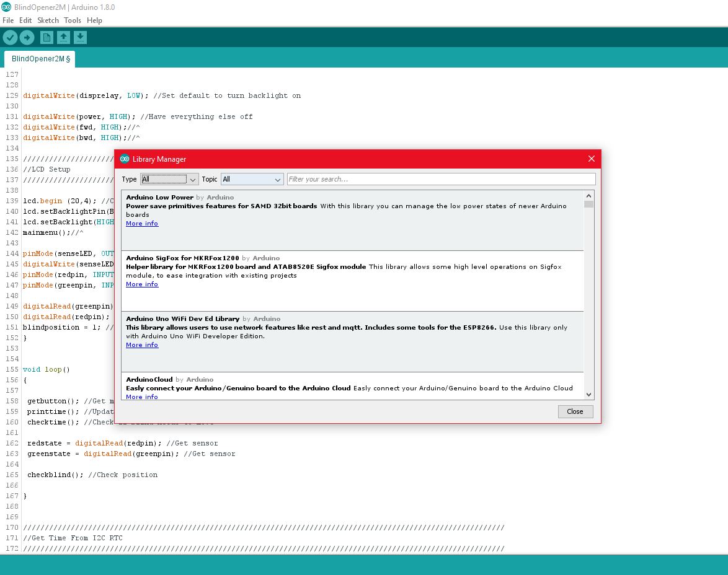728x575 pixels.
Task: Click the void loop() line in the editor
Action: point(47,370)
